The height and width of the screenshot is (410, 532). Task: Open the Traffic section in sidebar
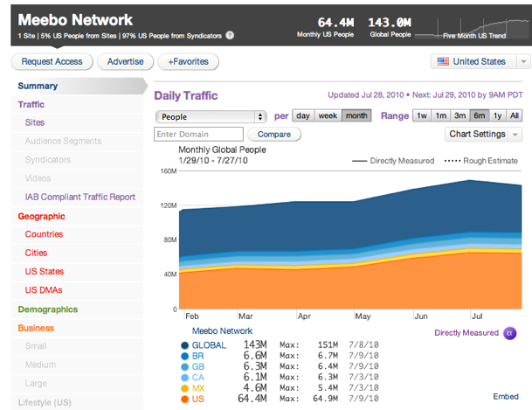[x=77, y=105]
